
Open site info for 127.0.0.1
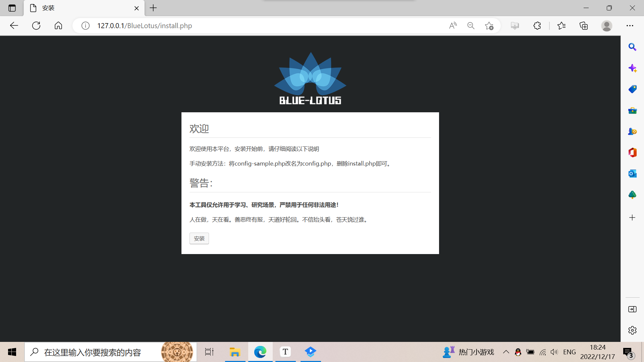85,25
